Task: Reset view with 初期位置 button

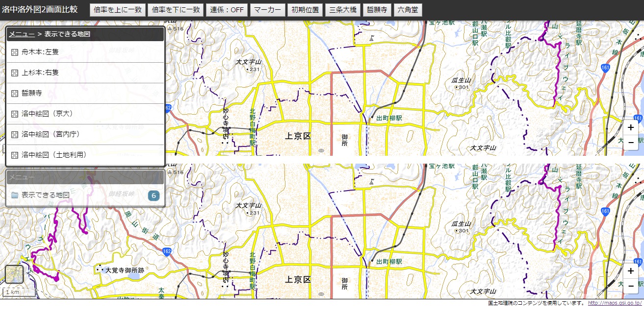Action: 305,10
